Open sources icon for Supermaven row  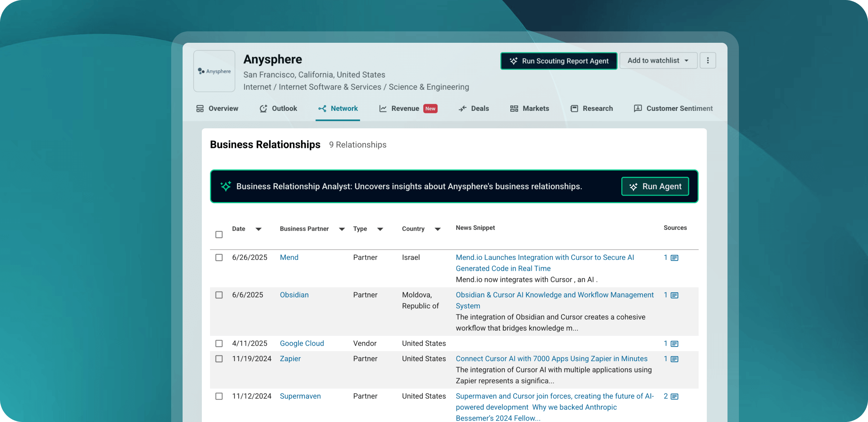(x=674, y=396)
